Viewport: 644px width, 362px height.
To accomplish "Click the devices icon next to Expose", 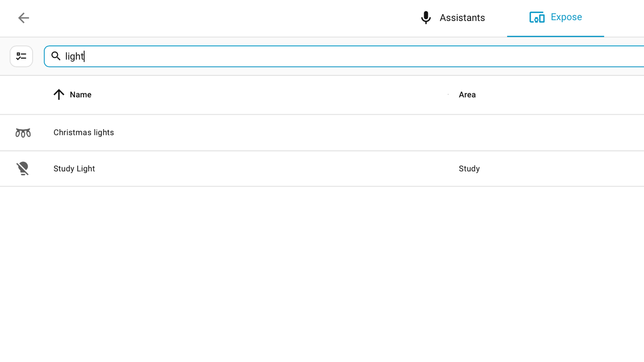I will (537, 17).
